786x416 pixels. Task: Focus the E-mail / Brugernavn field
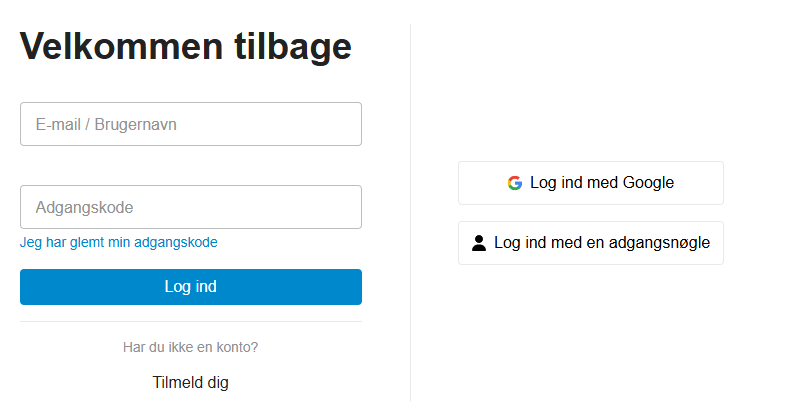coord(190,124)
